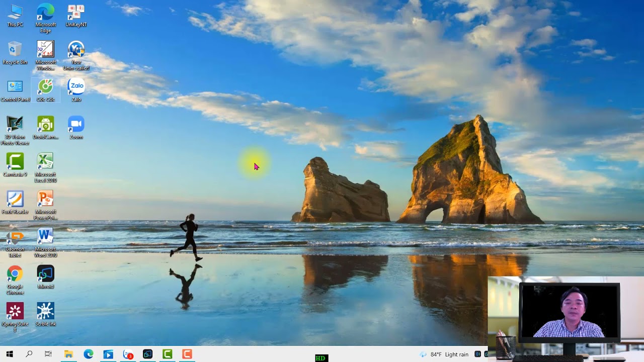Open Microsoft Windows journal shortcut

[46, 56]
